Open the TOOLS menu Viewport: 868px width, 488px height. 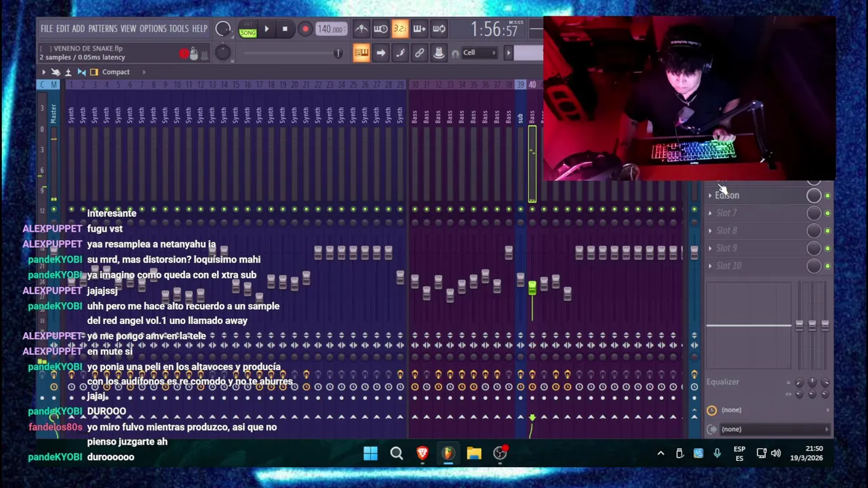tap(178, 29)
